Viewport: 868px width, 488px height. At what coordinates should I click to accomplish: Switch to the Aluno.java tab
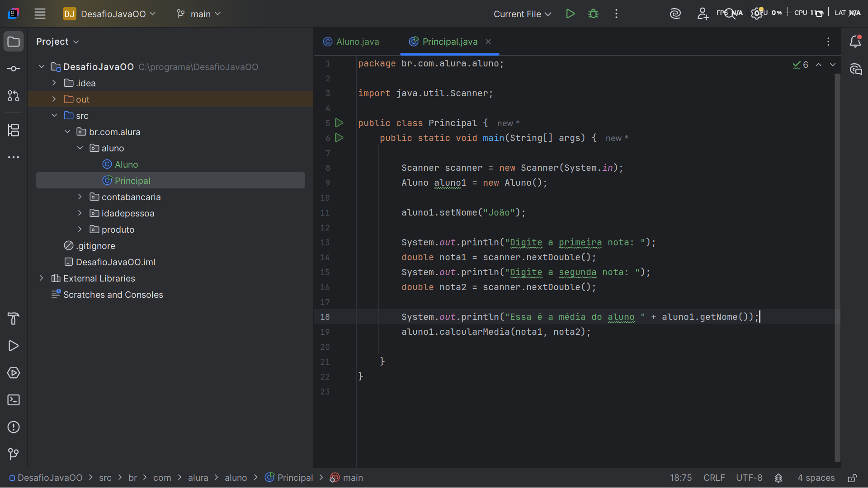click(351, 42)
